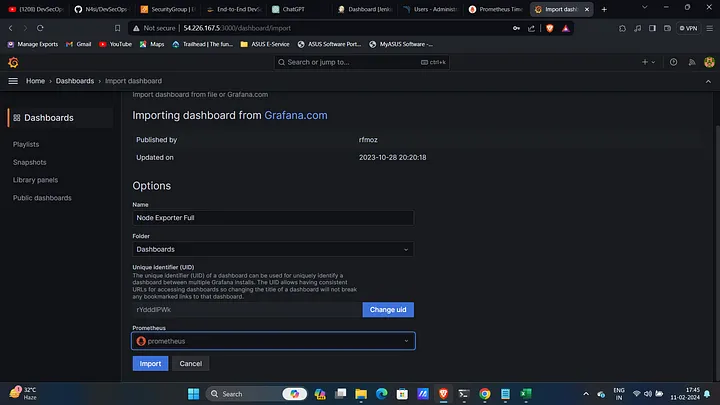The height and width of the screenshot is (405, 720).
Task: Open the user profile avatar
Action: (709, 62)
